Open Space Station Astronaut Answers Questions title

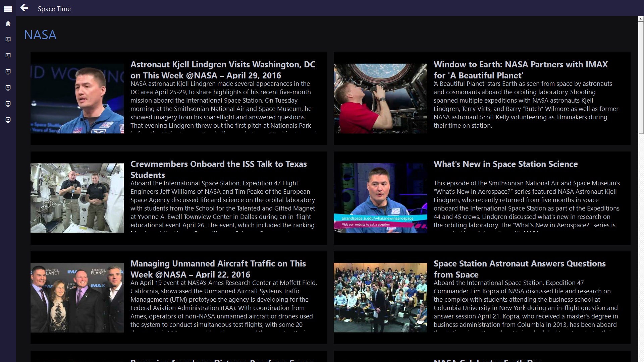click(519, 269)
